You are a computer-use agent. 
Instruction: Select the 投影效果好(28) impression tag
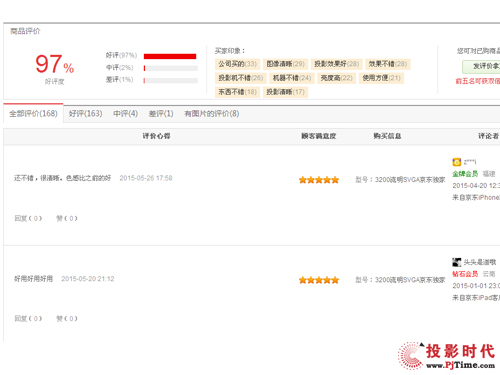point(336,64)
